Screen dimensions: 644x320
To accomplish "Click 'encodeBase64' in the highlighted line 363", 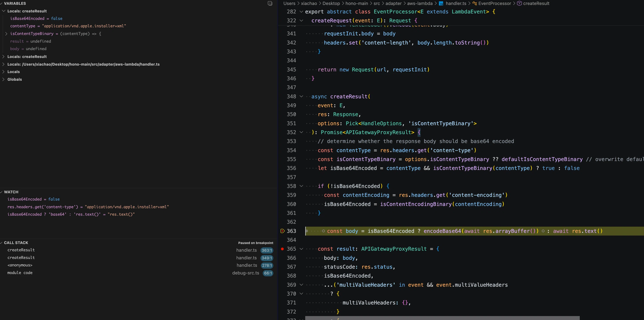I will (x=442, y=231).
